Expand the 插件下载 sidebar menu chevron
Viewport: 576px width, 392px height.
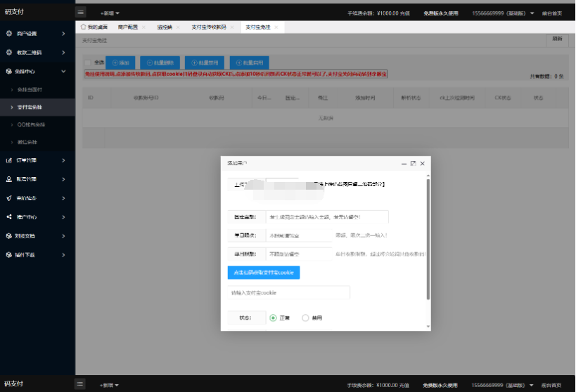(x=63, y=255)
